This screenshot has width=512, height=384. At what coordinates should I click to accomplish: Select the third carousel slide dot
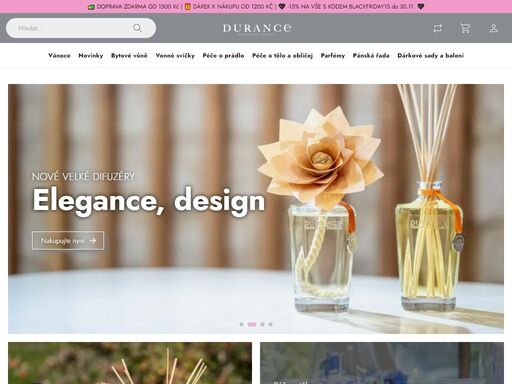[x=262, y=324]
